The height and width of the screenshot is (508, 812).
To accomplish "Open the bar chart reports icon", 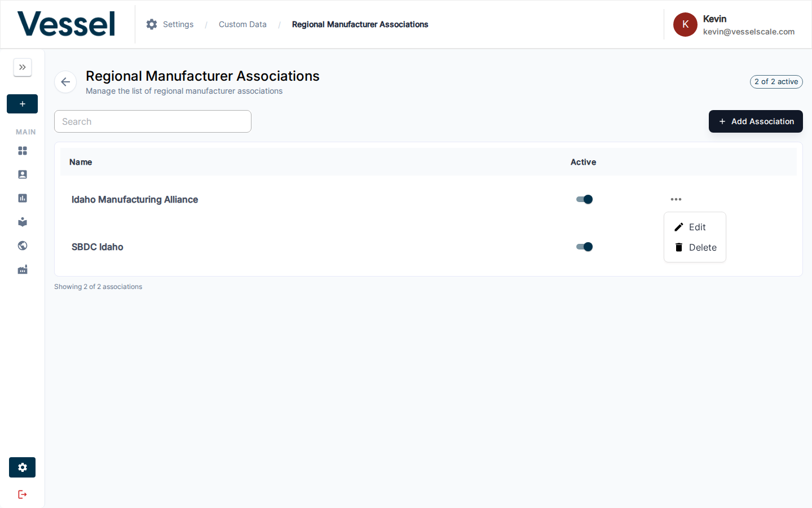I will [23, 198].
